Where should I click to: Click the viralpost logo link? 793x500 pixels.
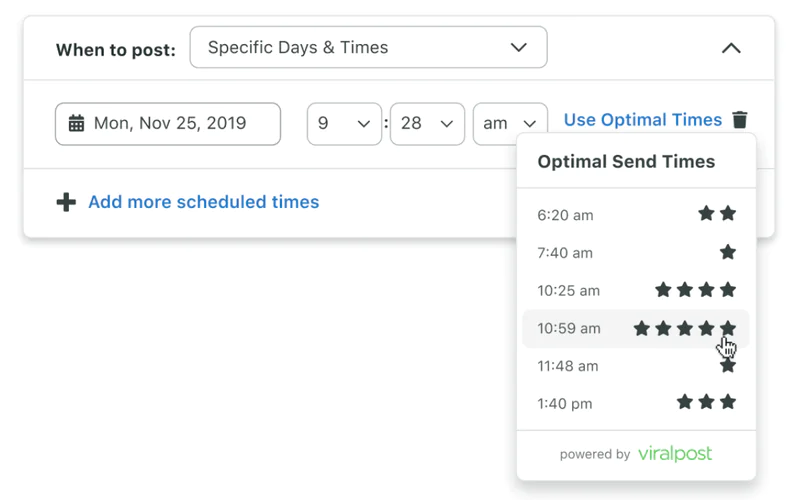pos(675,453)
